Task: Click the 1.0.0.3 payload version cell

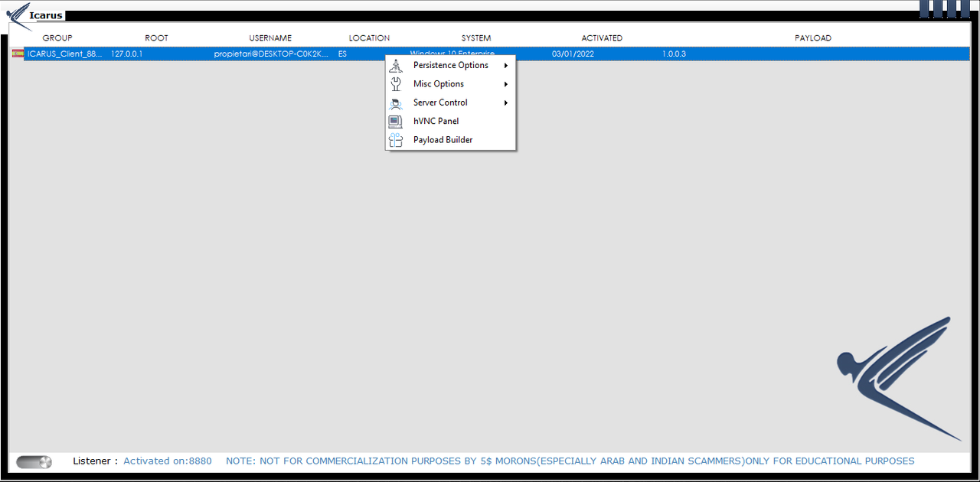Action: (674, 54)
